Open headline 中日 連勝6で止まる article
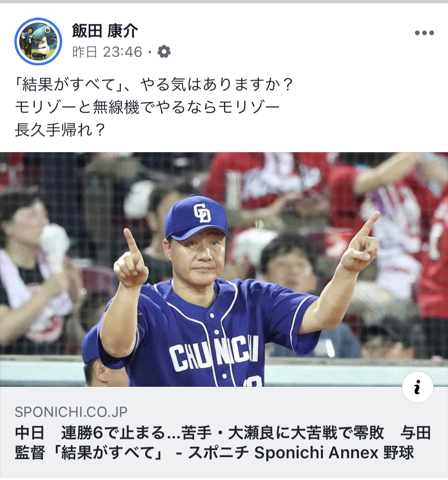448x480 pixels. pos(223,443)
